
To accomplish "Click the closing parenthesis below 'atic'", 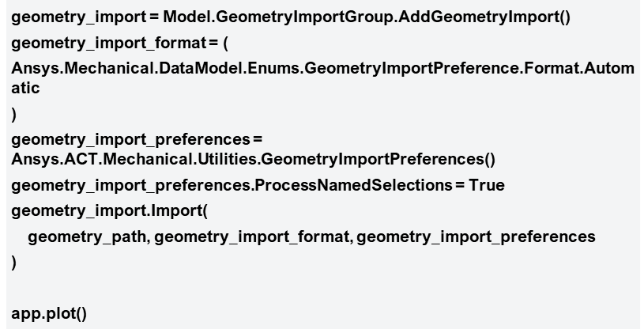I will click(14, 114).
